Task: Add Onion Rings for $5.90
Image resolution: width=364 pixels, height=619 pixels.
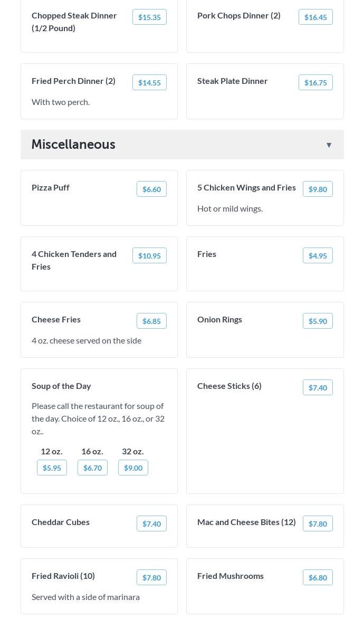Action: point(318,321)
